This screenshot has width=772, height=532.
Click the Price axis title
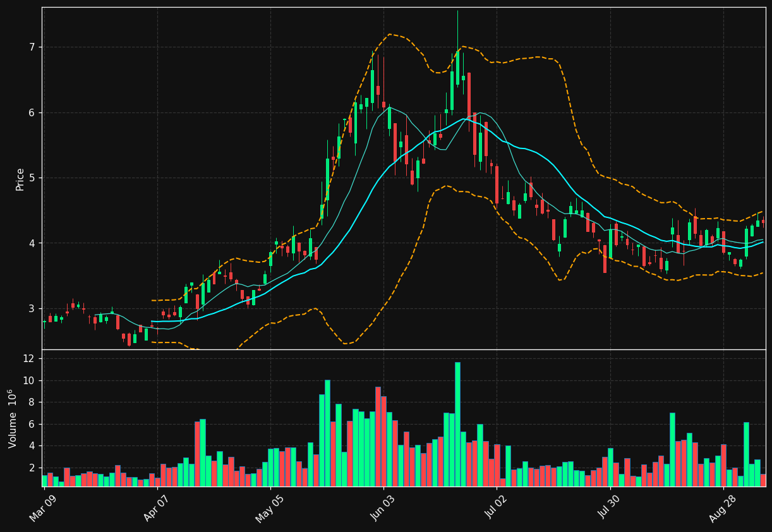[x=20, y=179]
